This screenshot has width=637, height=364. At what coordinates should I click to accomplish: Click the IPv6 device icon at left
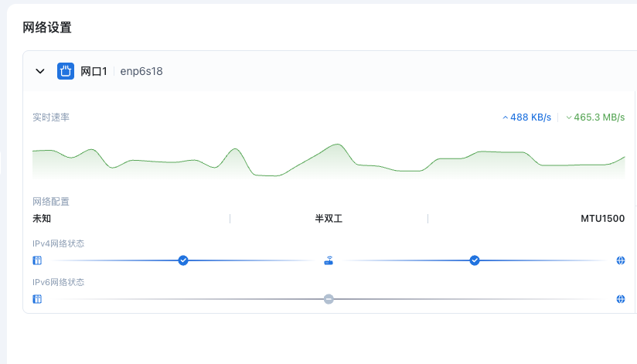coord(37,299)
